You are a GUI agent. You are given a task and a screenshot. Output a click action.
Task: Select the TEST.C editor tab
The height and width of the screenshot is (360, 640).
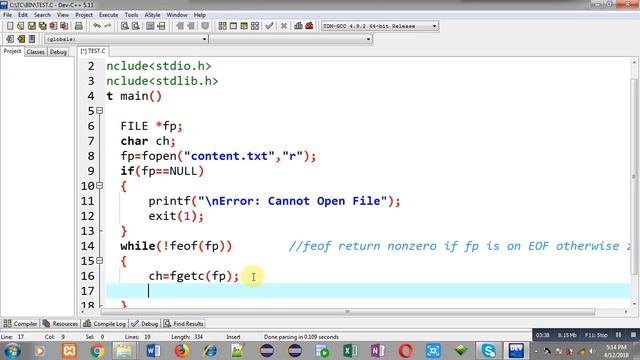point(93,51)
